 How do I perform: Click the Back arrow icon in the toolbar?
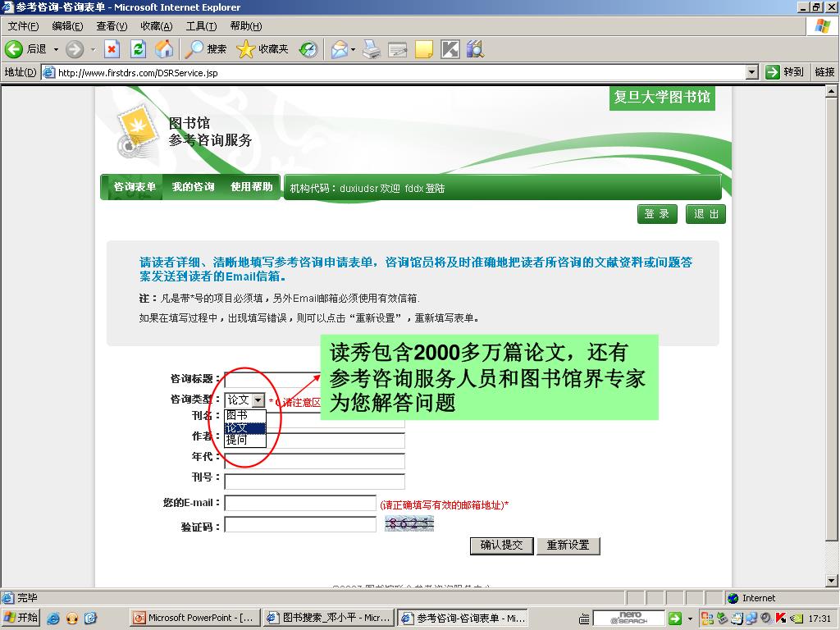14,49
